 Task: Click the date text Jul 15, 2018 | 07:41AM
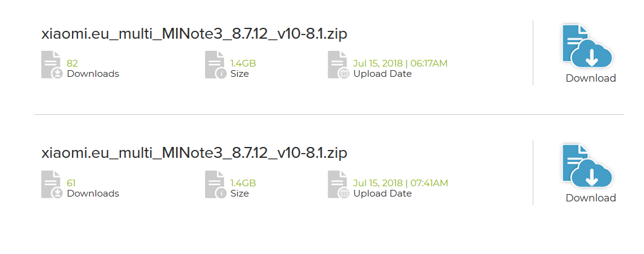tap(400, 183)
